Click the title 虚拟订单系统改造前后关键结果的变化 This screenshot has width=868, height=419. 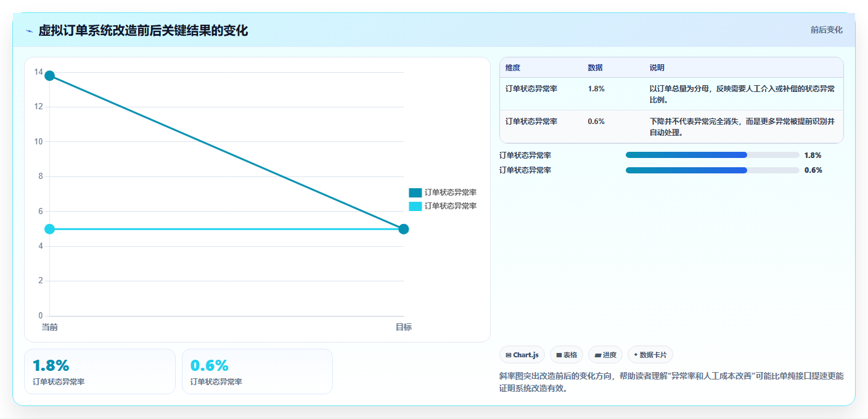(x=143, y=31)
